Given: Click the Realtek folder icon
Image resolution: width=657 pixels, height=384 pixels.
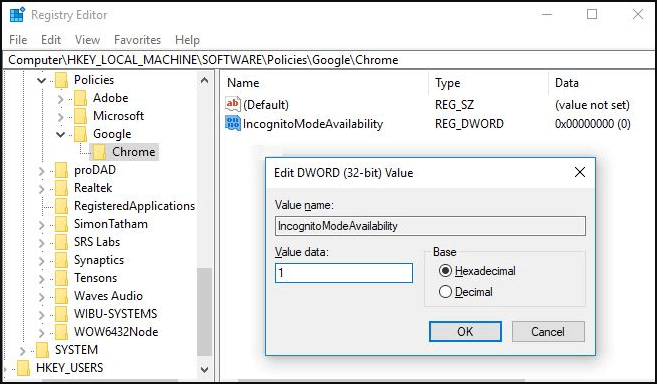Looking at the screenshot, I should [62, 188].
